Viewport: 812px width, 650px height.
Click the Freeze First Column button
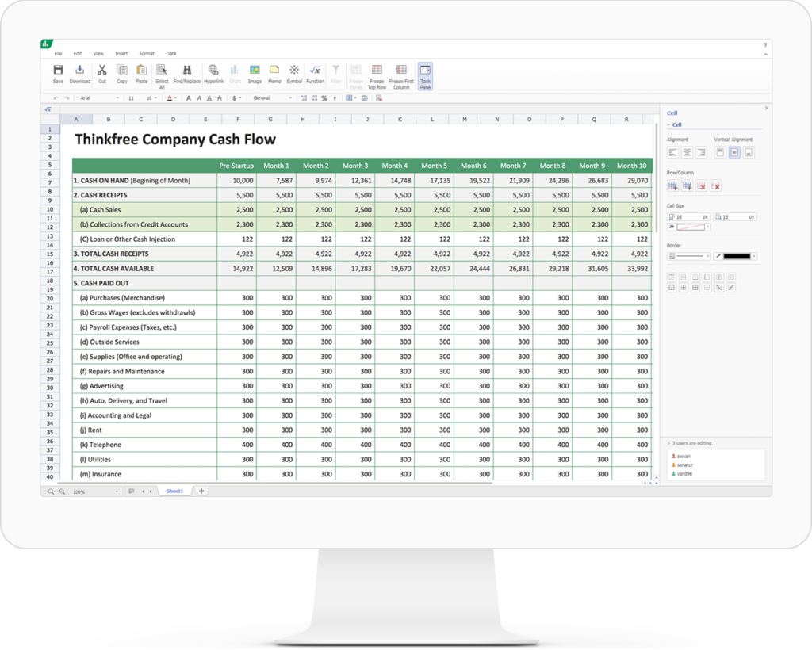point(401,76)
